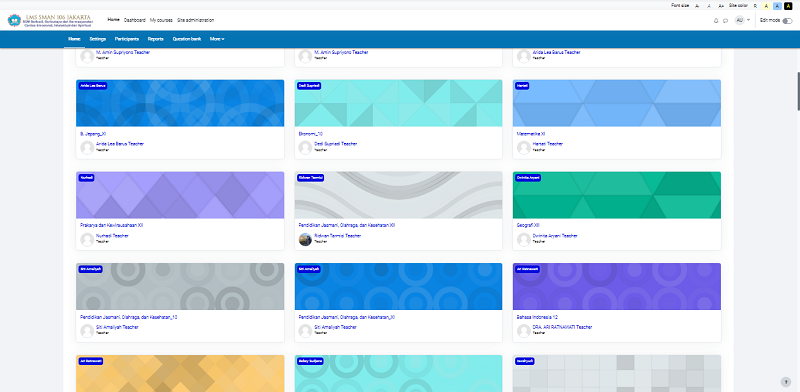Select the yellow site color swatch

click(x=766, y=6)
